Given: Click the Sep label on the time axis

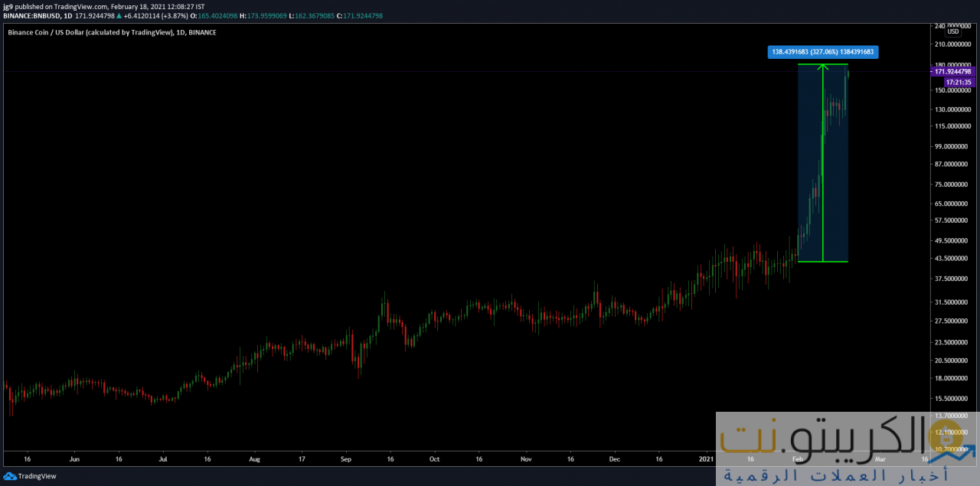Looking at the screenshot, I should click(345, 460).
